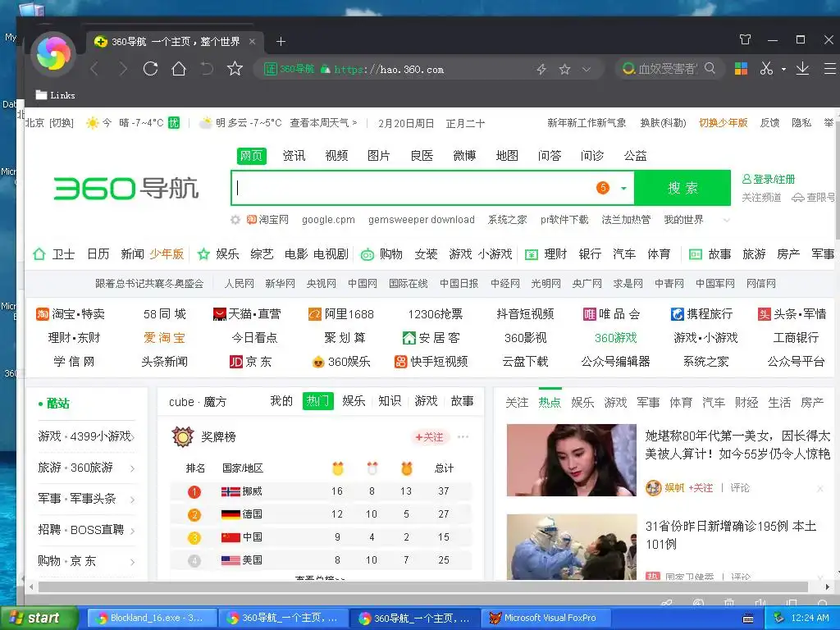This screenshot has height=630, width=840.
Task: Open 查看本周天气 weather link
Action: coord(323,123)
